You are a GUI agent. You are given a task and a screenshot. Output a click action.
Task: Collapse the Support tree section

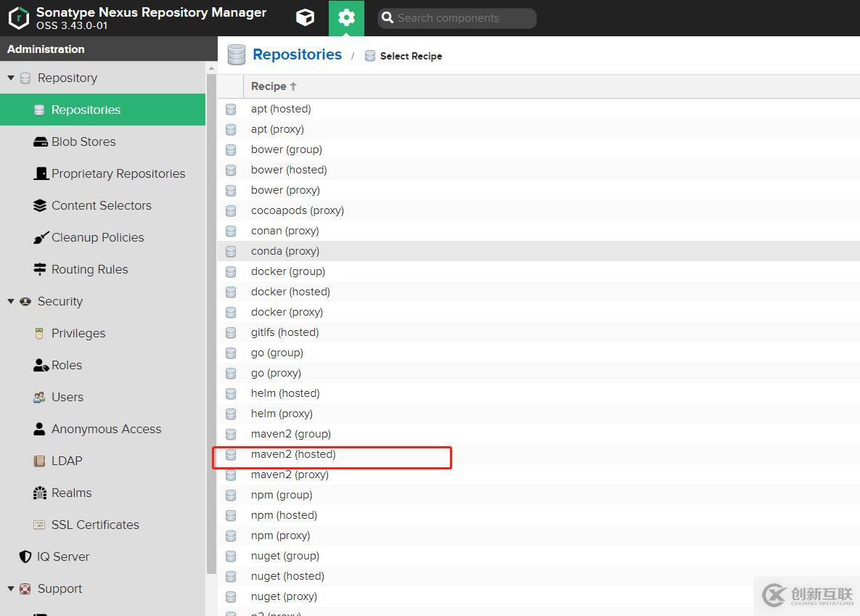(x=10, y=588)
